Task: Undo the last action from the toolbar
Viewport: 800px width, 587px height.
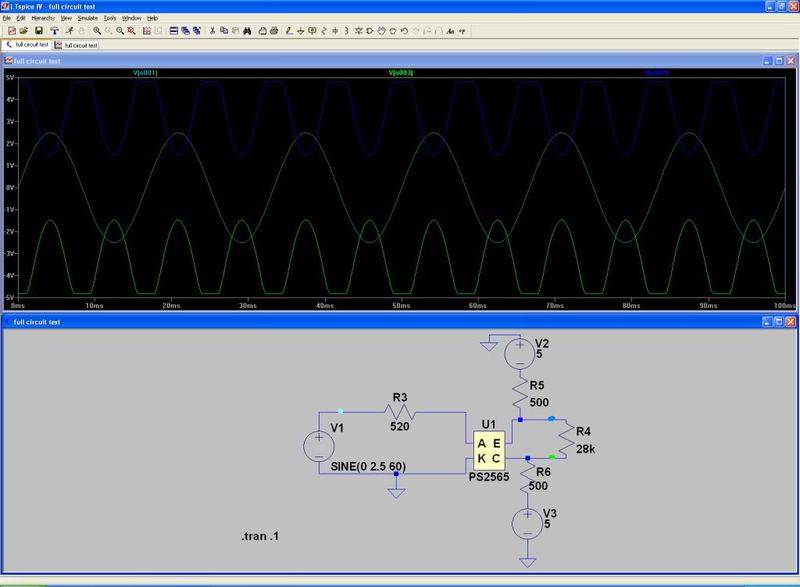Action: [404, 31]
